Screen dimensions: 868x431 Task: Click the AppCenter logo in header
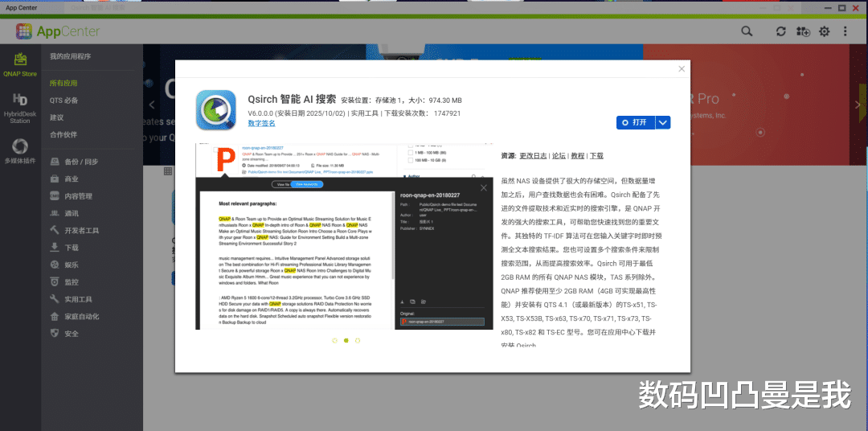coord(58,31)
